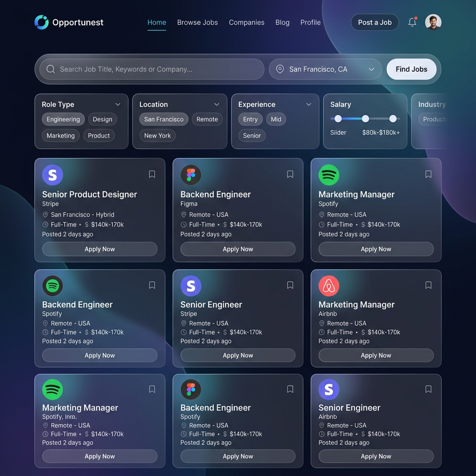Viewport: 476px width, 476px height.
Task: Click the Stripe logo on Senior Product Designer card
Action: [53, 175]
